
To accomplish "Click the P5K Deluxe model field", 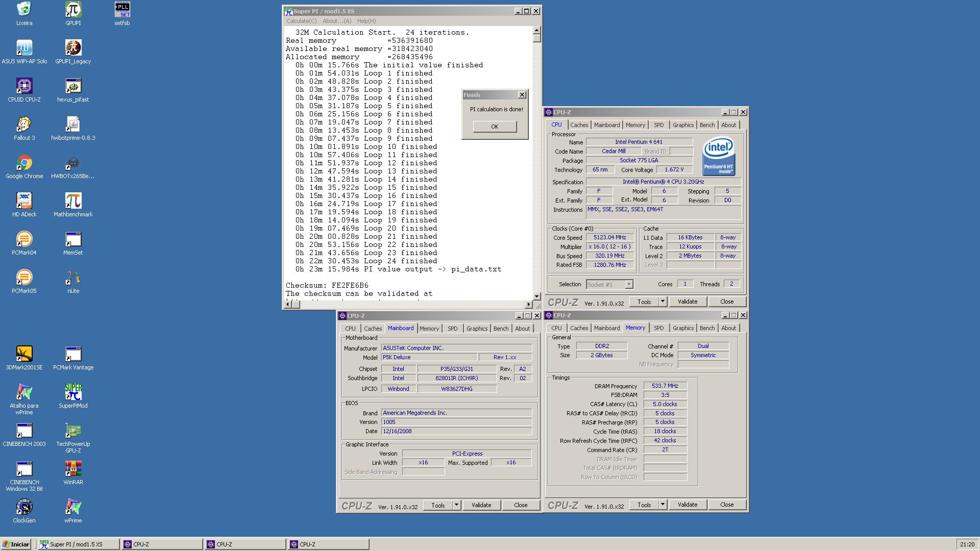I will point(430,357).
